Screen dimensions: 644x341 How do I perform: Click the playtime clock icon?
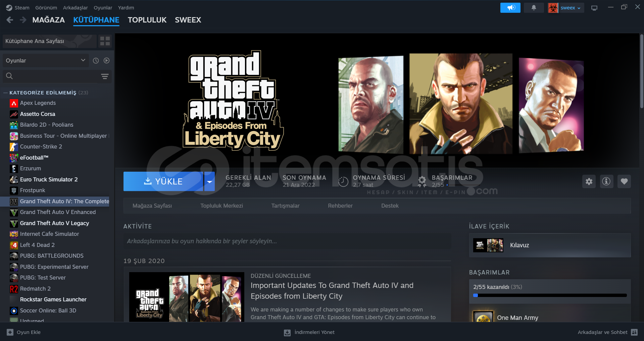coord(343,182)
